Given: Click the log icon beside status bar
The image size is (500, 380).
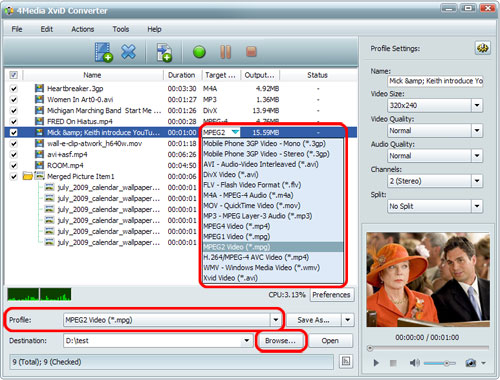Looking at the screenshot, I should (346, 361).
